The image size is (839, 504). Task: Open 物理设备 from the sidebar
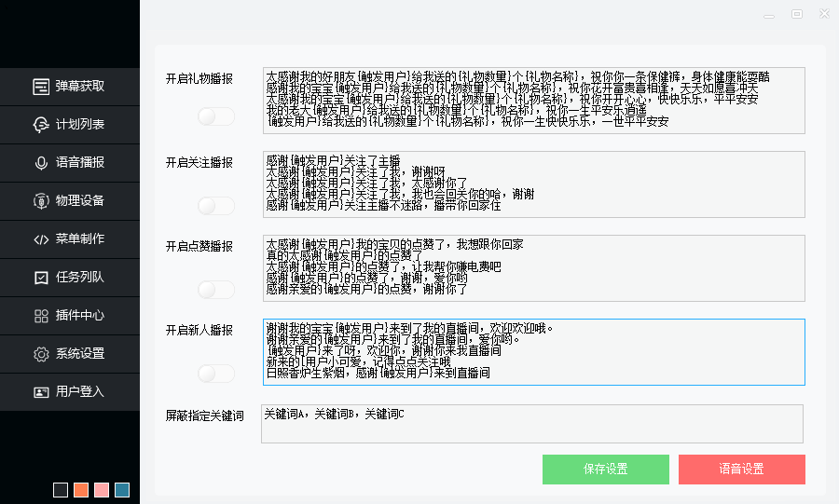pos(41,201)
